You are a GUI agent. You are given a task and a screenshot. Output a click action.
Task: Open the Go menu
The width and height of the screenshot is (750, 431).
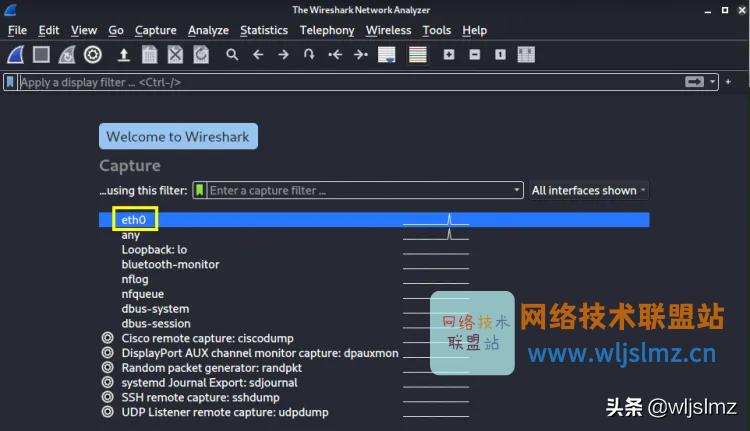point(116,30)
